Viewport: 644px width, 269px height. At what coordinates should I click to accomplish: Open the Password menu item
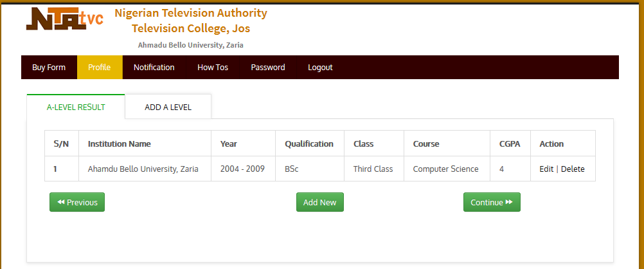click(x=268, y=68)
